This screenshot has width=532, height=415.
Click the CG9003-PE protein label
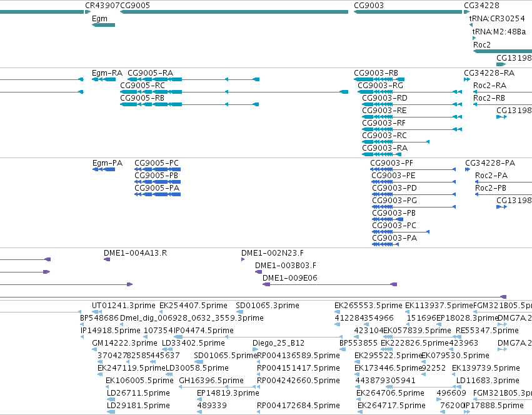click(x=394, y=176)
